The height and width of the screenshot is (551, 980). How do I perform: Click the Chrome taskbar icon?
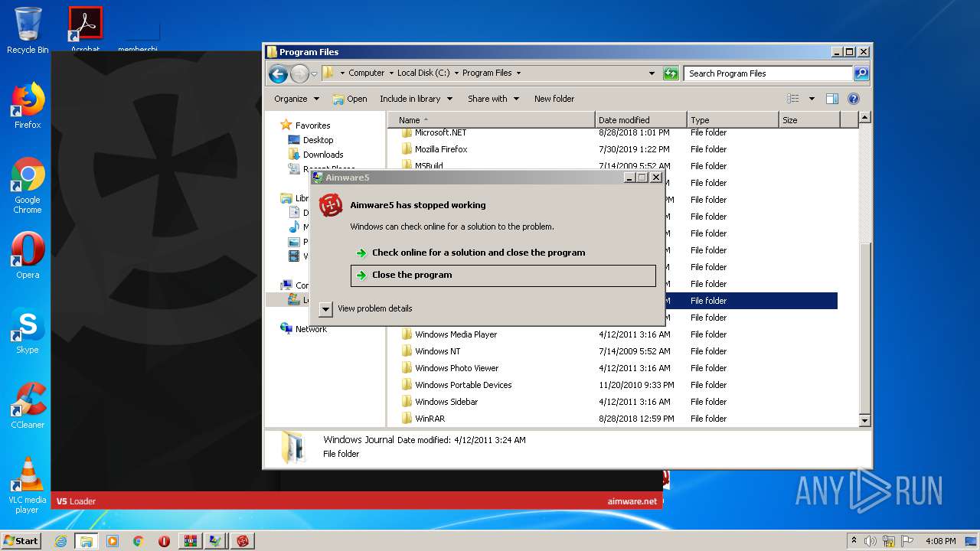(x=139, y=541)
